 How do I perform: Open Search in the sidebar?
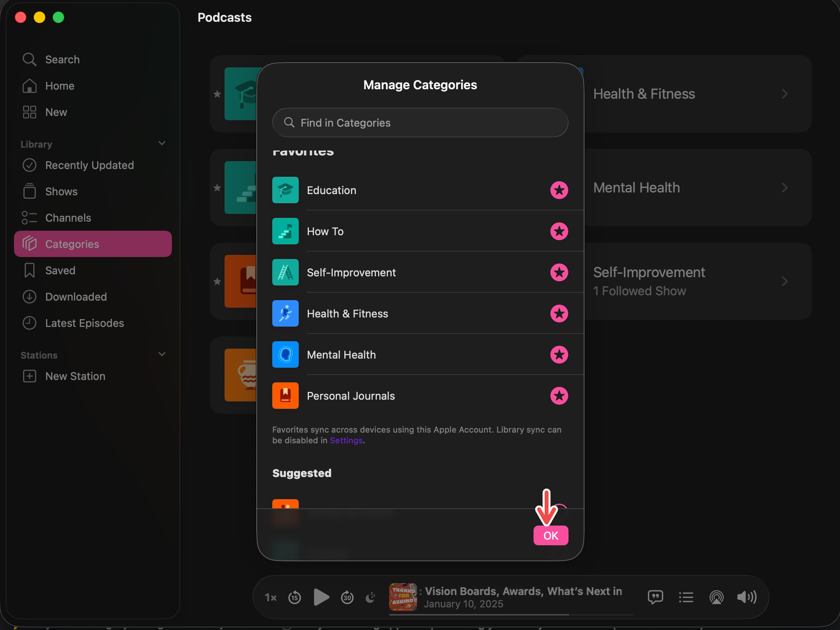click(x=93, y=60)
